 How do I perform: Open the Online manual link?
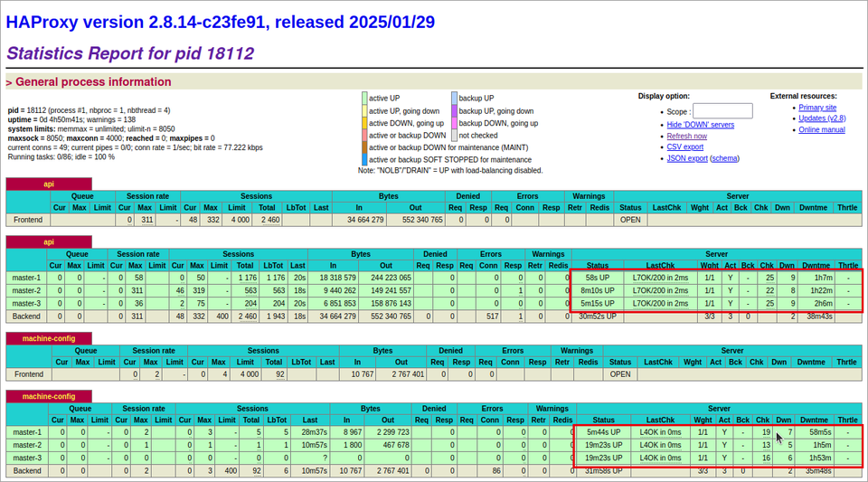coord(822,129)
